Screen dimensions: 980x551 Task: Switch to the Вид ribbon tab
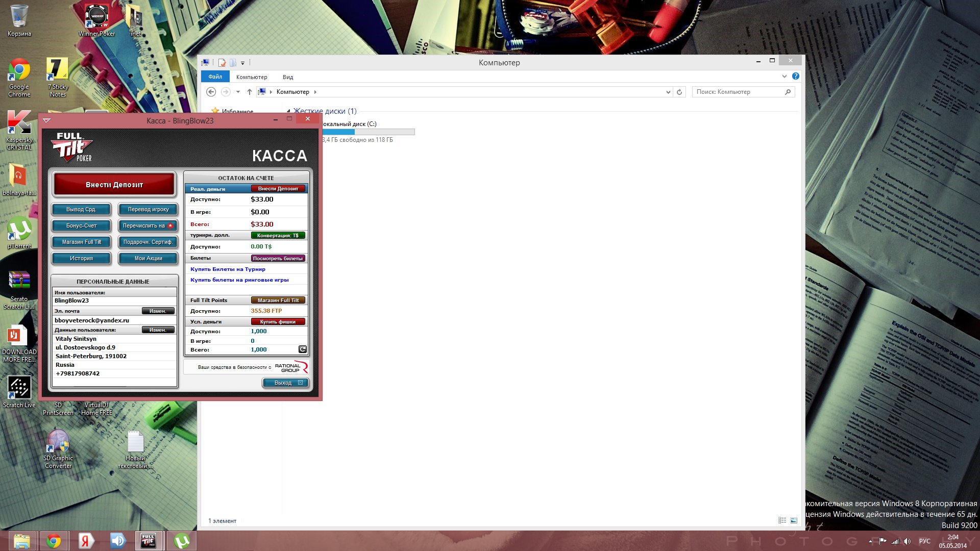pyautogui.click(x=288, y=77)
